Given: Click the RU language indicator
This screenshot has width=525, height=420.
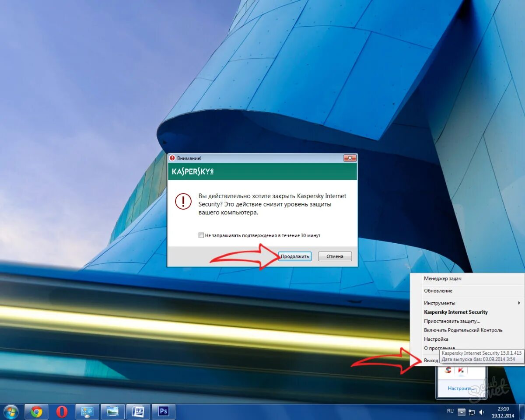Looking at the screenshot, I should (450, 411).
